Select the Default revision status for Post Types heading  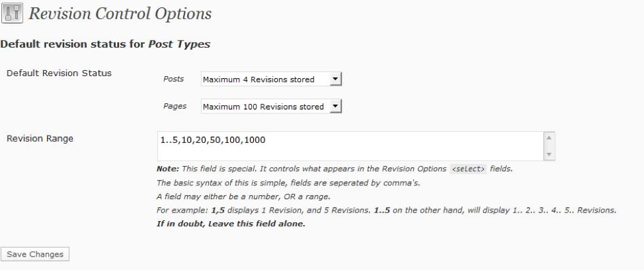point(105,44)
